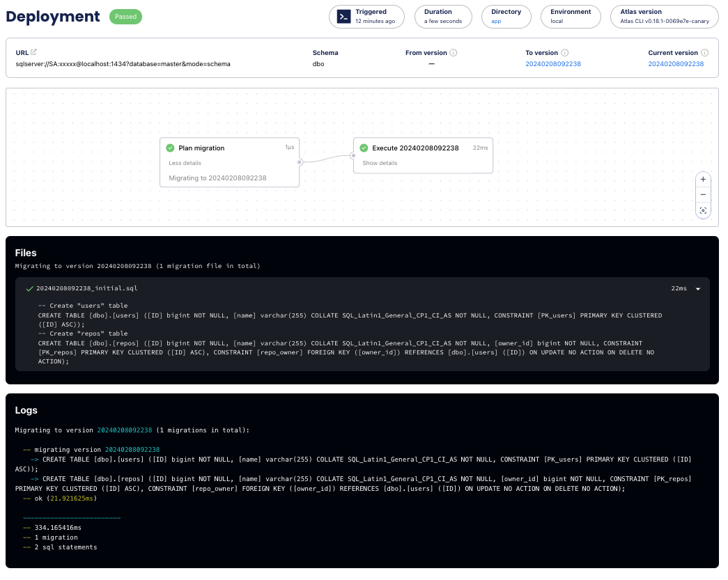This screenshot has width=728, height=580.
Task: Click the green check on Plan migration node
Action: (x=171, y=148)
